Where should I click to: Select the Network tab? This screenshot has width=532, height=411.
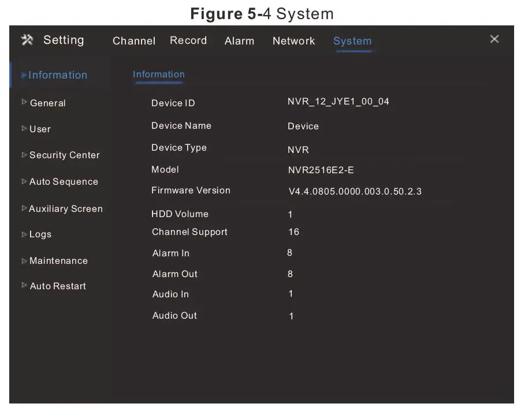click(x=293, y=41)
